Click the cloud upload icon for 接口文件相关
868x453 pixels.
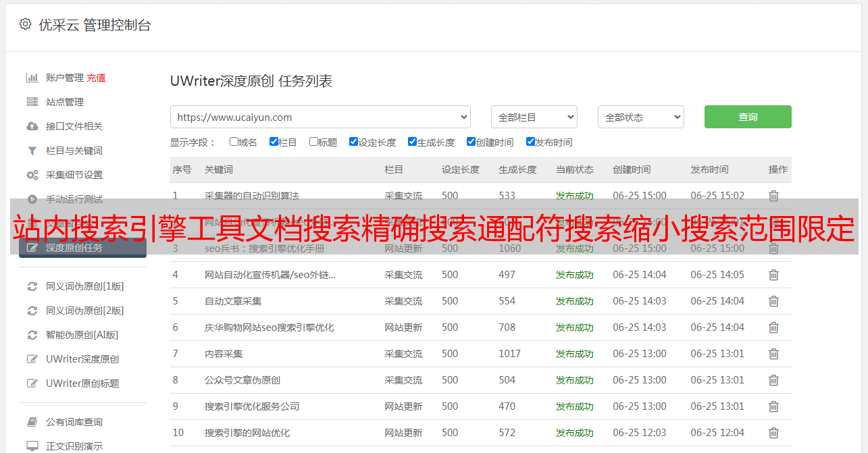point(32,126)
